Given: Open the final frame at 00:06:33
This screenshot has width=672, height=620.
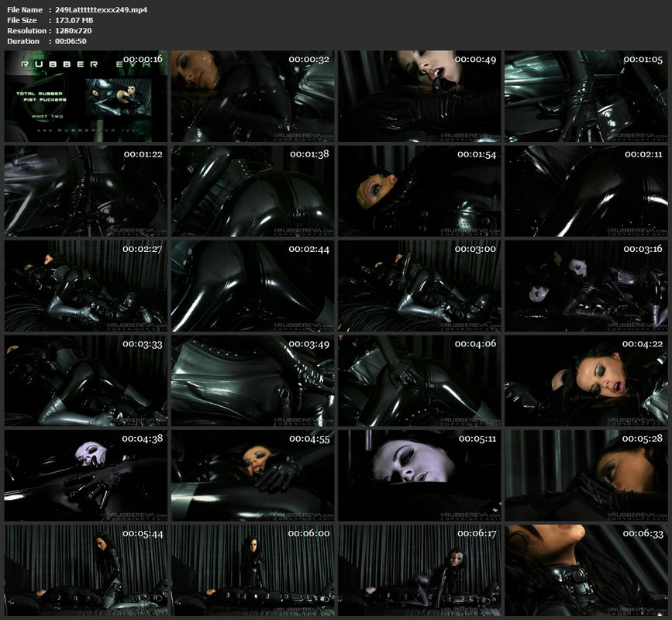Looking at the screenshot, I should tap(586, 570).
